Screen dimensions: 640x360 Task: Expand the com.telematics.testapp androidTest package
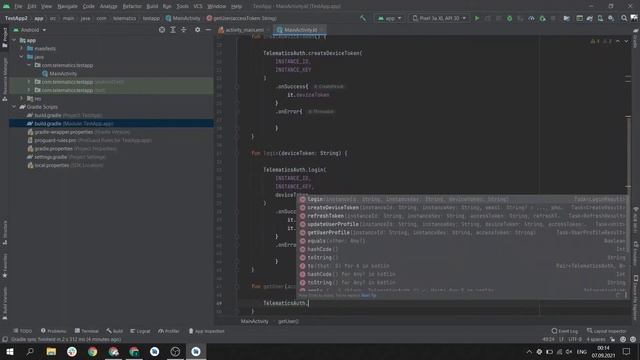29,82
